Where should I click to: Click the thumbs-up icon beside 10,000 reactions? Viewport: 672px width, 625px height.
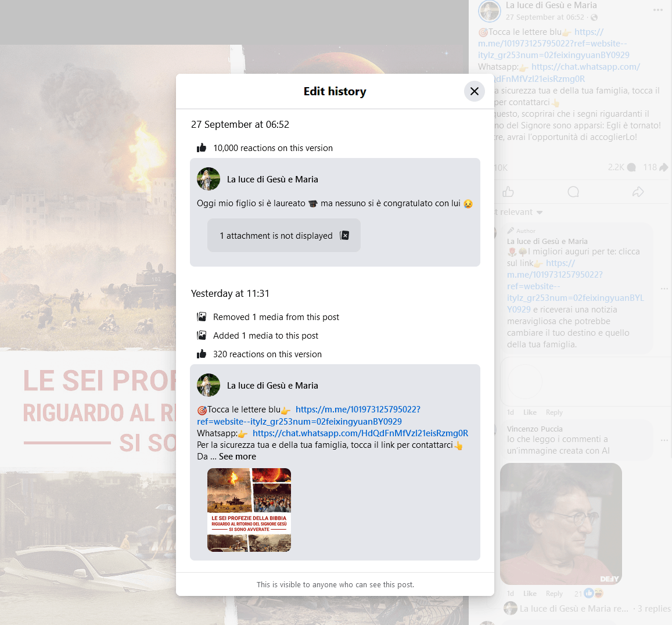[x=202, y=148]
